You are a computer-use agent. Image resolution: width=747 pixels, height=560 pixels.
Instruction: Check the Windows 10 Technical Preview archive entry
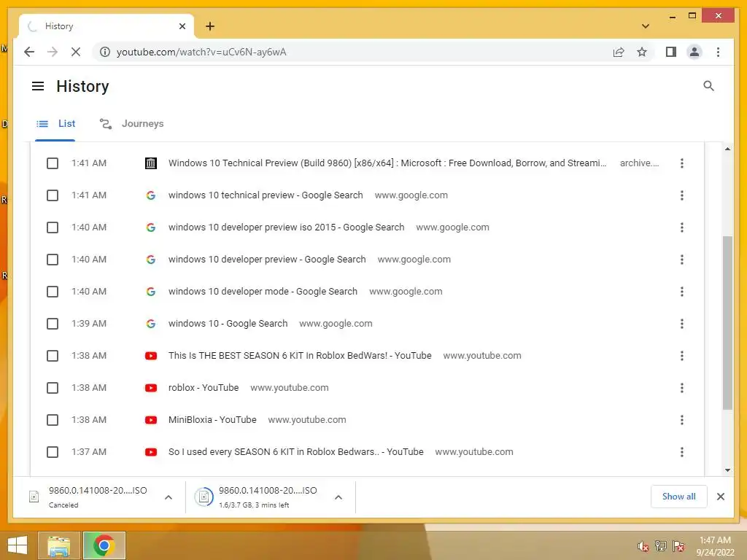coord(53,163)
